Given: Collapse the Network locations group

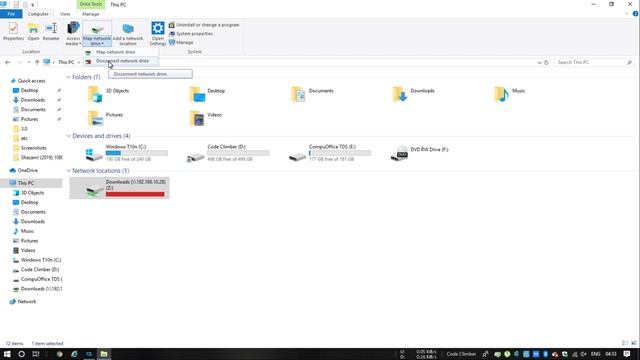Looking at the screenshot, I should [x=68, y=171].
